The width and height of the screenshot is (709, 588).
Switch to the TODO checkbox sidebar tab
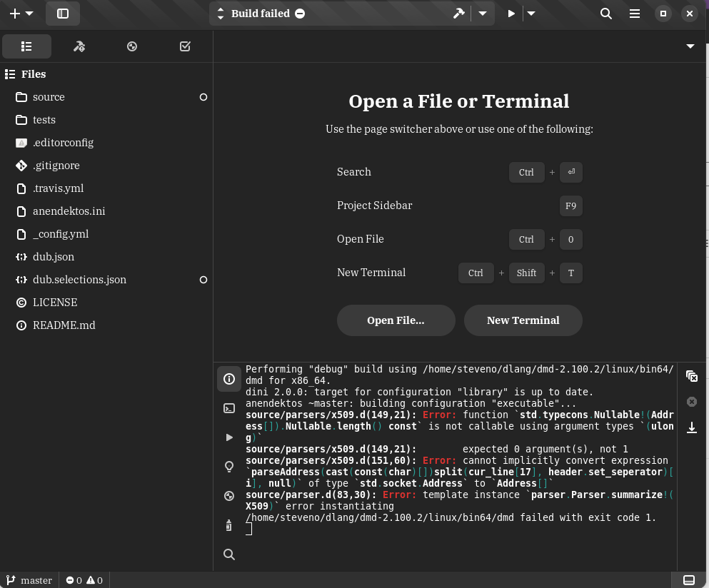pos(185,46)
